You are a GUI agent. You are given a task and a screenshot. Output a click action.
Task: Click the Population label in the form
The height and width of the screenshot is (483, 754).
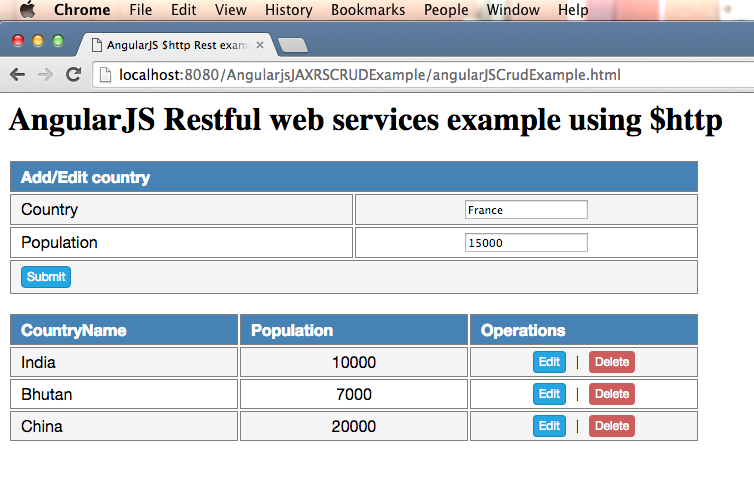point(59,242)
